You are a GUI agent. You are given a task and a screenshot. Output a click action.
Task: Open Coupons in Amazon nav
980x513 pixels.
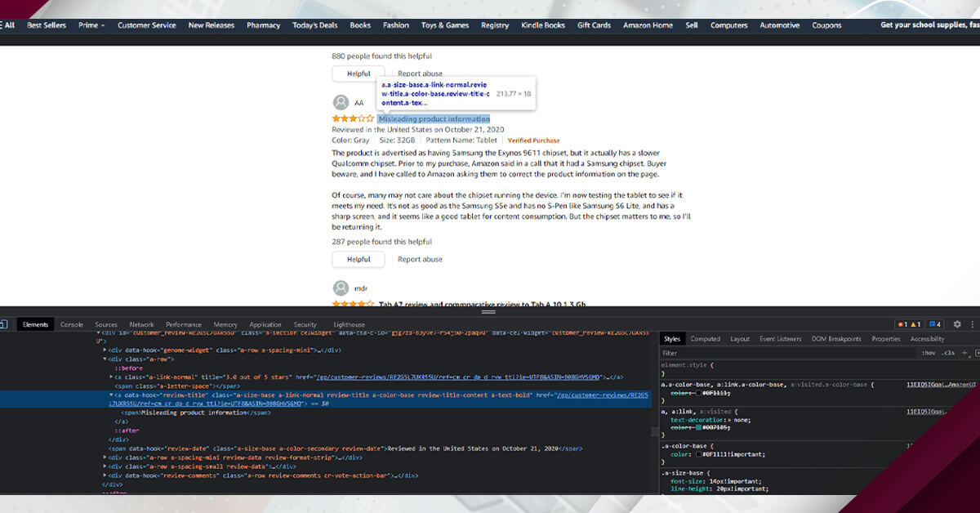coord(826,25)
